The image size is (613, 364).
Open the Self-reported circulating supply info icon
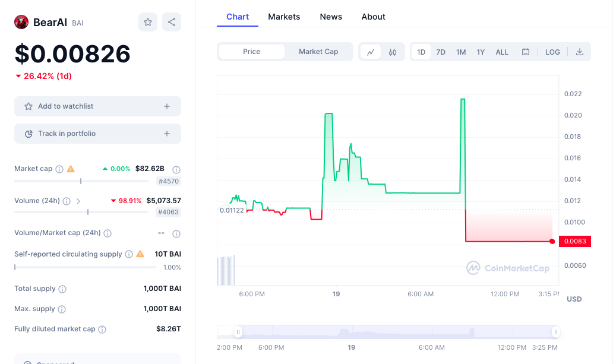click(128, 254)
